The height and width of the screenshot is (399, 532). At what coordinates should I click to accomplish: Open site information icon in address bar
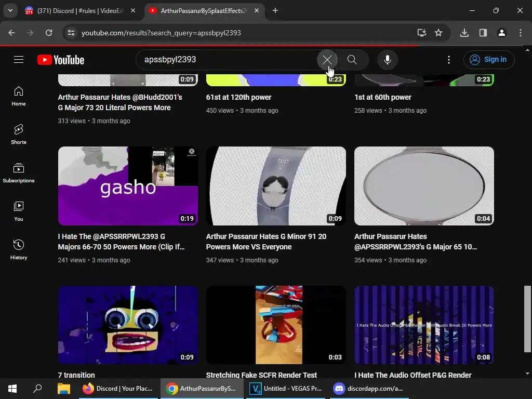(x=71, y=33)
